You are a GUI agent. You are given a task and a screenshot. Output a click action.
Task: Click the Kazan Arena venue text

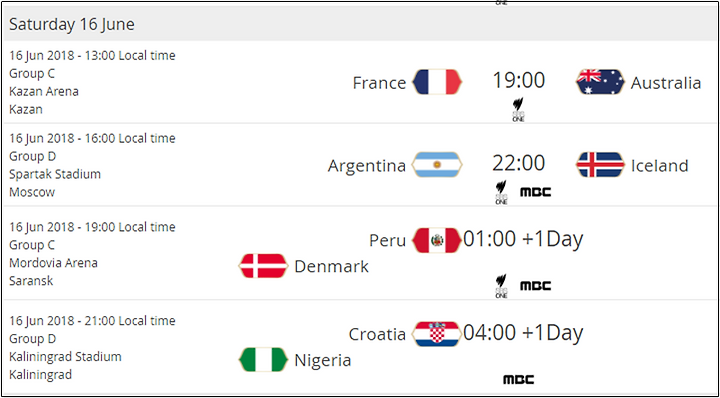pyautogui.click(x=44, y=91)
